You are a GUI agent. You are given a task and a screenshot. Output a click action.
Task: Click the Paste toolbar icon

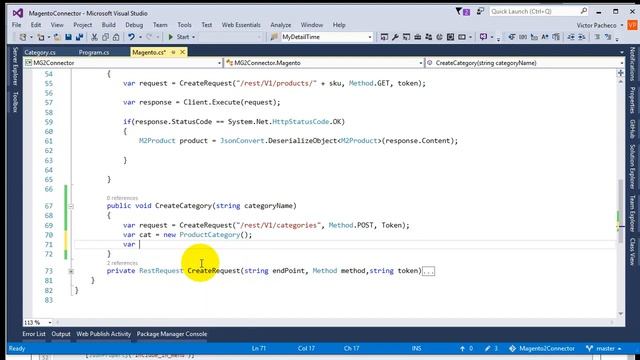(116, 37)
